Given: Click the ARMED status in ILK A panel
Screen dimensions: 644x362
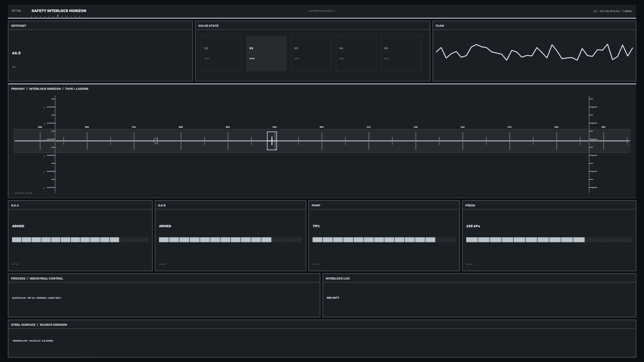Looking at the screenshot, I should pos(18,226).
